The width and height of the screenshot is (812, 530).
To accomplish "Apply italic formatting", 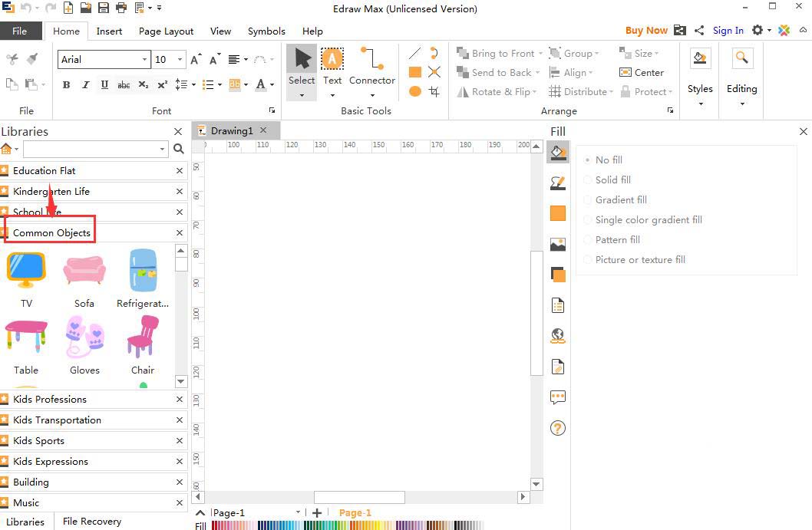I will [85, 85].
